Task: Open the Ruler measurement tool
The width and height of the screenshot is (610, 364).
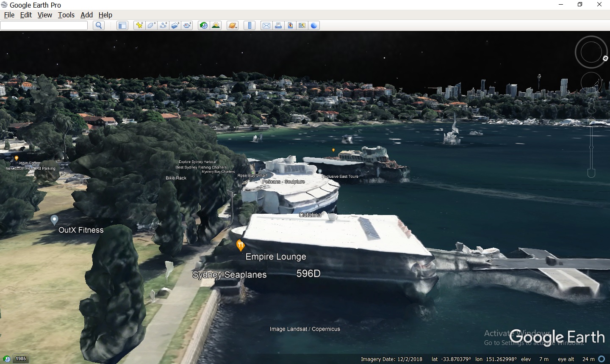Action: click(250, 25)
